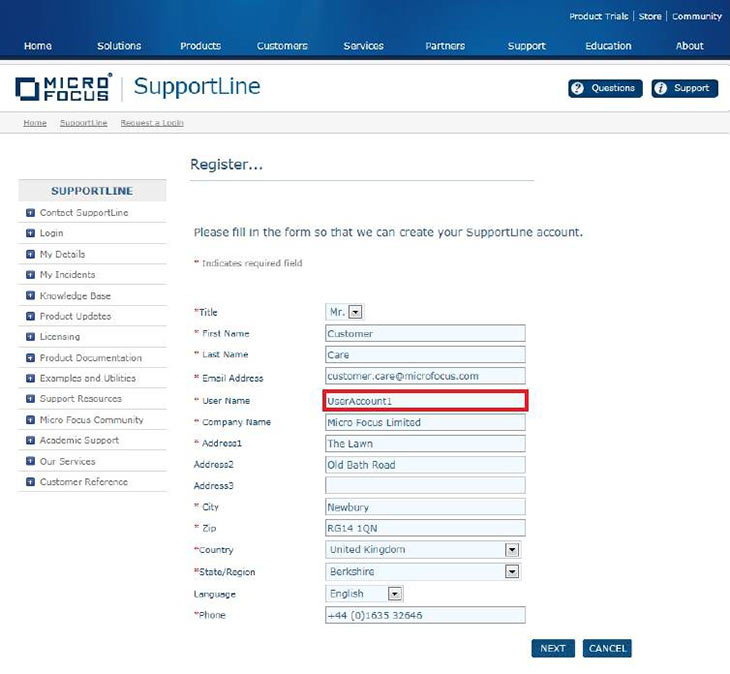Screen dimensions: 730x674
Task: Click the arrow icon beside Knowledge Base
Action: [31, 296]
